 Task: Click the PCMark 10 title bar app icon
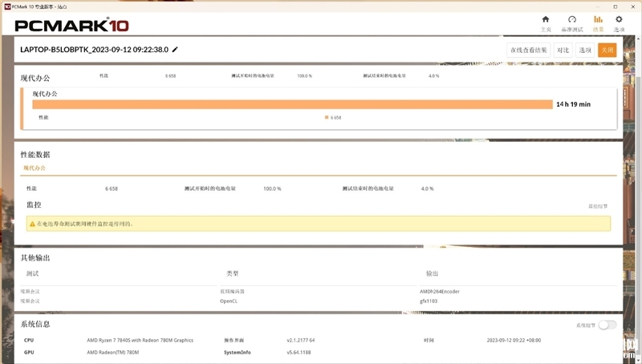tap(7, 6)
